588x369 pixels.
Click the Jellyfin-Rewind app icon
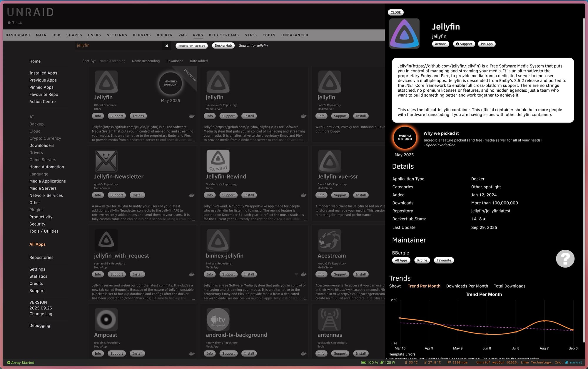pos(218,161)
